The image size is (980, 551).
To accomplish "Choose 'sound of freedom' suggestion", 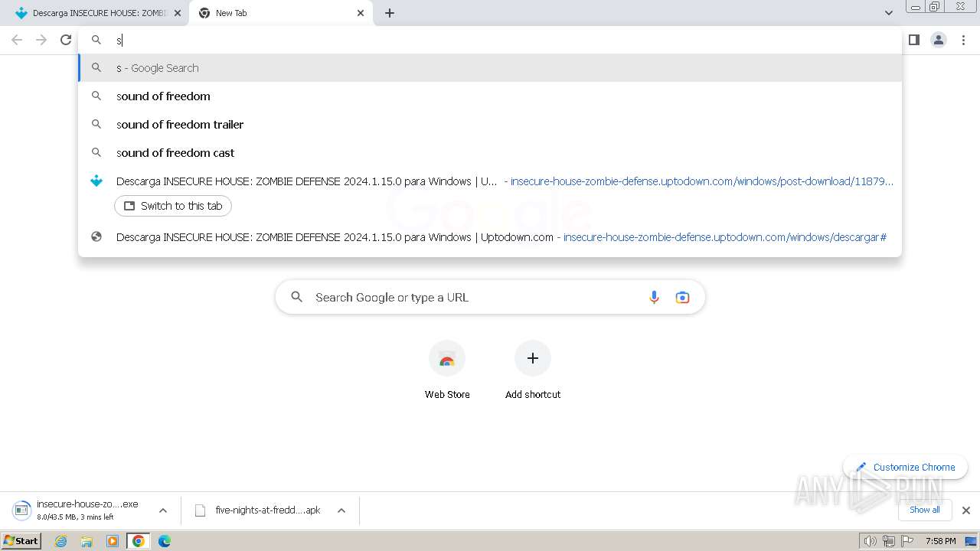I will [x=490, y=96].
